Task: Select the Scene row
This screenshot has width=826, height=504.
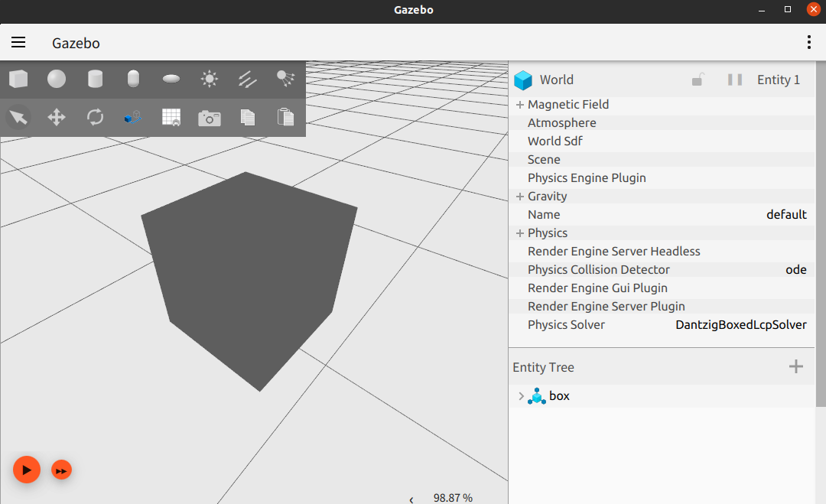Action: pyautogui.click(x=662, y=160)
